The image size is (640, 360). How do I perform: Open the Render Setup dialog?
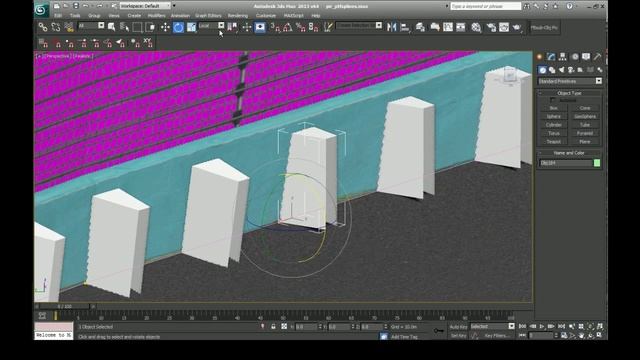(491, 27)
